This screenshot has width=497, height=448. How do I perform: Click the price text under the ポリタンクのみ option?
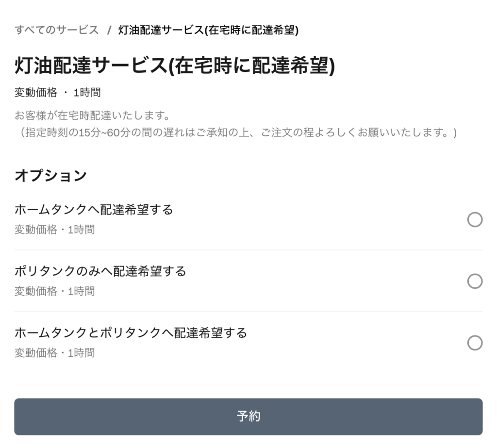tap(54, 291)
